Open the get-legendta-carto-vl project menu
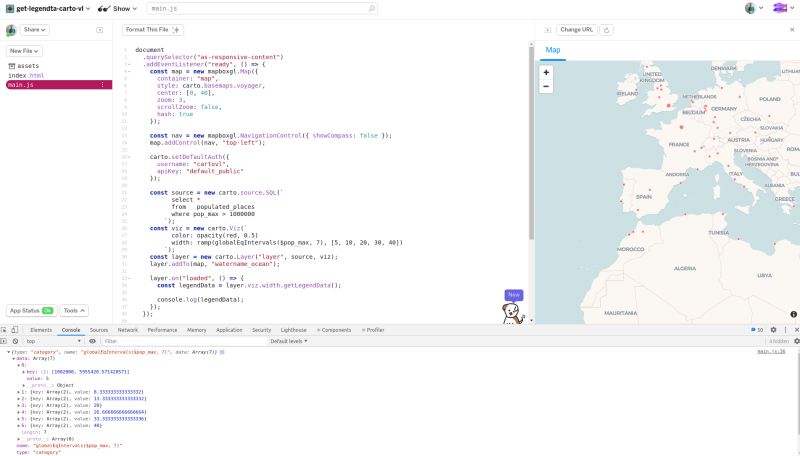 pyautogui.click(x=48, y=9)
